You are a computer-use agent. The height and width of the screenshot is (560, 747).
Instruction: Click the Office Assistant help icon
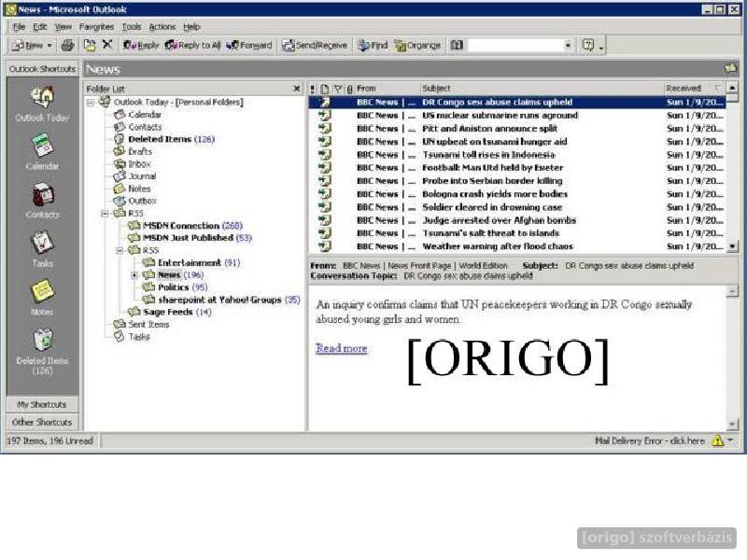[x=588, y=45]
